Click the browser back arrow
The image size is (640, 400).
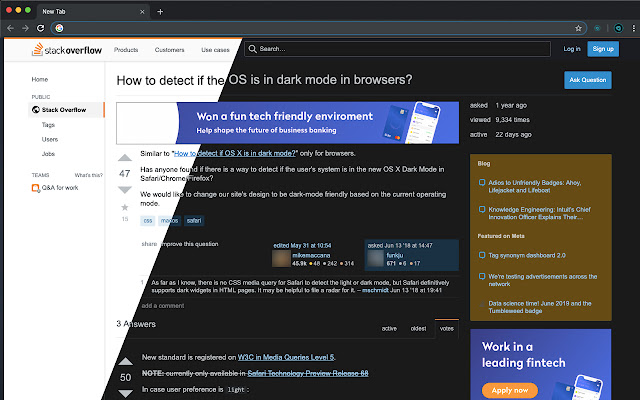(11, 28)
